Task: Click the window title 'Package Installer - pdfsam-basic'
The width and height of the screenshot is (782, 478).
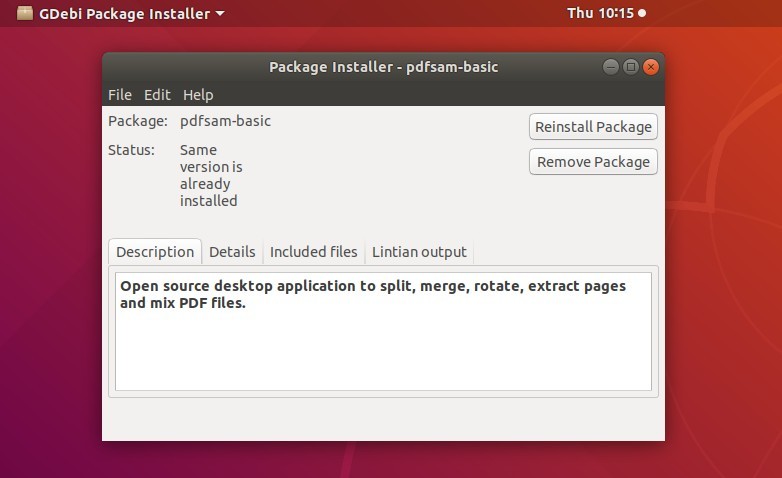Action: [384, 67]
